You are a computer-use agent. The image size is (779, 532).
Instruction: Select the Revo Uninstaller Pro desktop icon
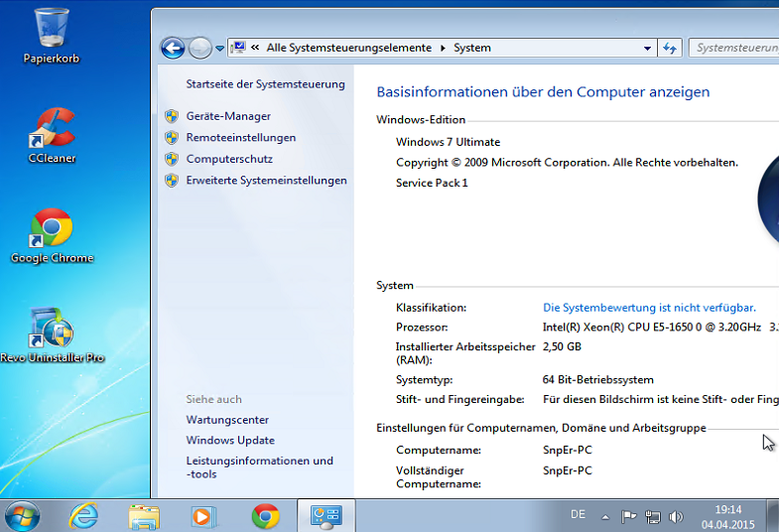(x=52, y=330)
